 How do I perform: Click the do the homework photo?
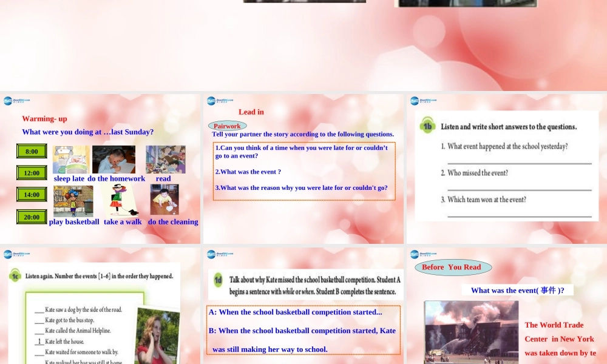coord(114,160)
